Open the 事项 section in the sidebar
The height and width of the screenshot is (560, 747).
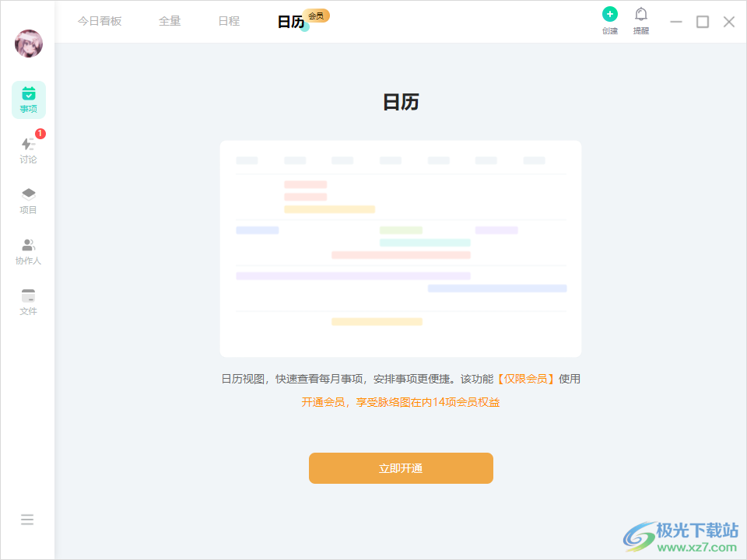click(28, 99)
